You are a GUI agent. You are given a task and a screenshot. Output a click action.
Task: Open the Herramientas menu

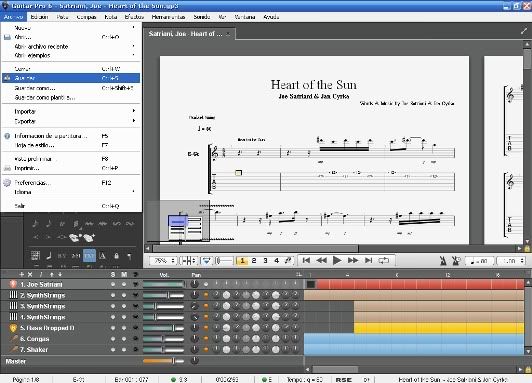pos(168,17)
